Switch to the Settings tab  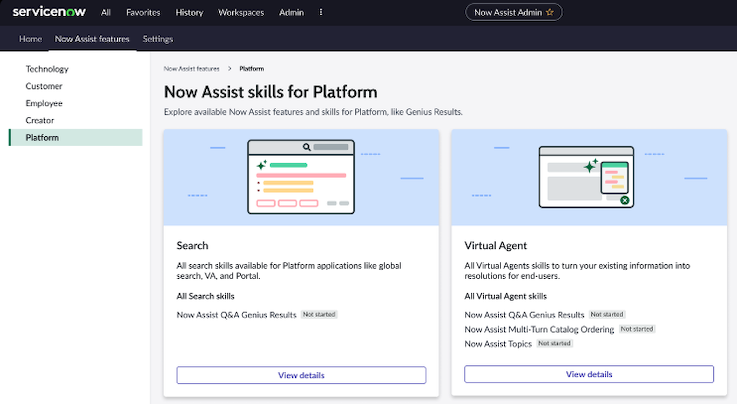coord(158,39)
